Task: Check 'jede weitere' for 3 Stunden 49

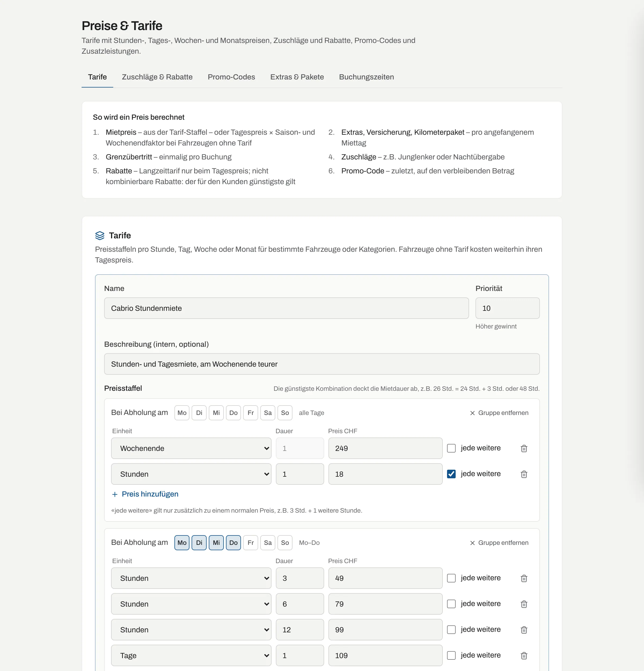Action: click(451, 578)
